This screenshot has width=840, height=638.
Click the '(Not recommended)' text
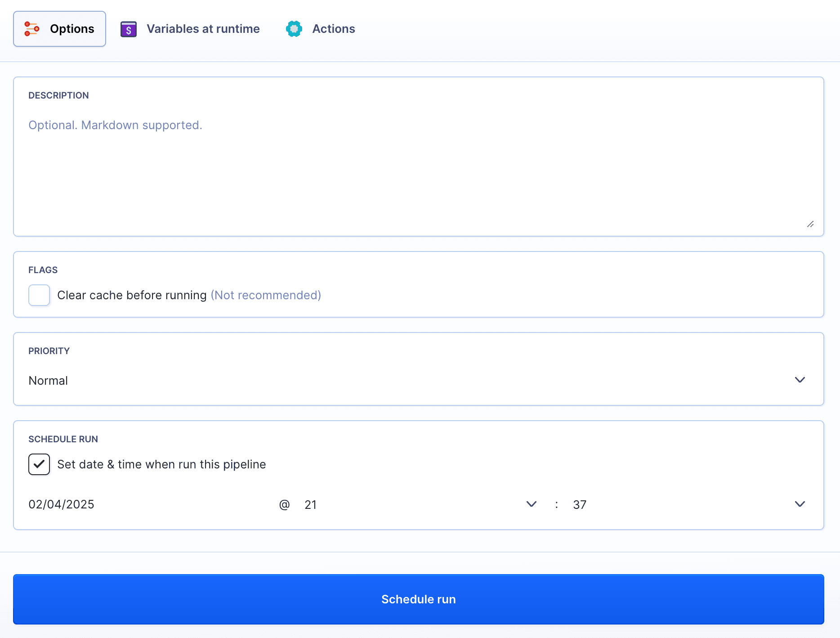click(266, 295)
